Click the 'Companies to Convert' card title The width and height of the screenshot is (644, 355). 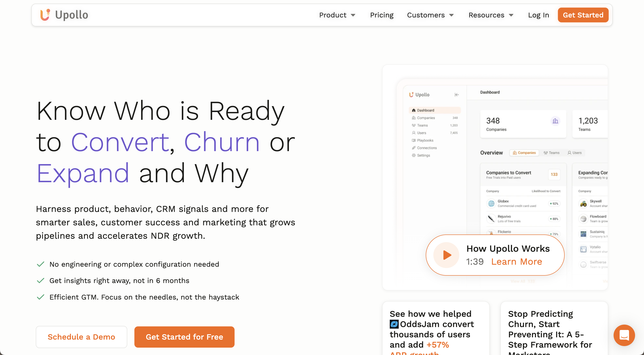point(508,173)
